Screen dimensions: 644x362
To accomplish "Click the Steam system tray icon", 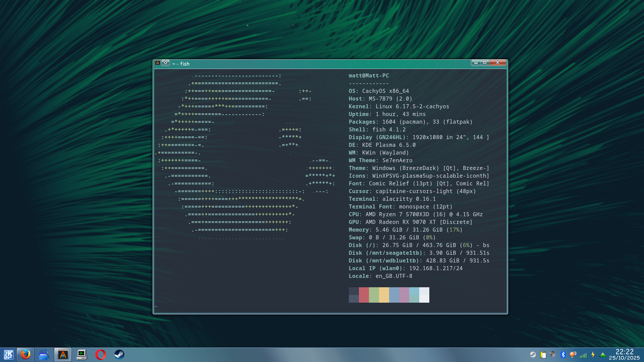I will (x=533, y=355).
